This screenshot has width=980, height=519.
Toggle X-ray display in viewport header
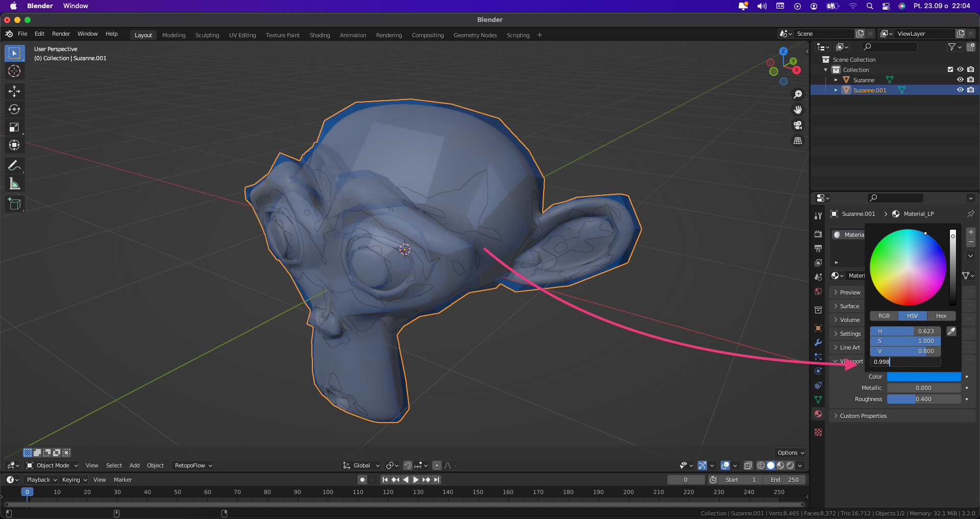point(748,465)
